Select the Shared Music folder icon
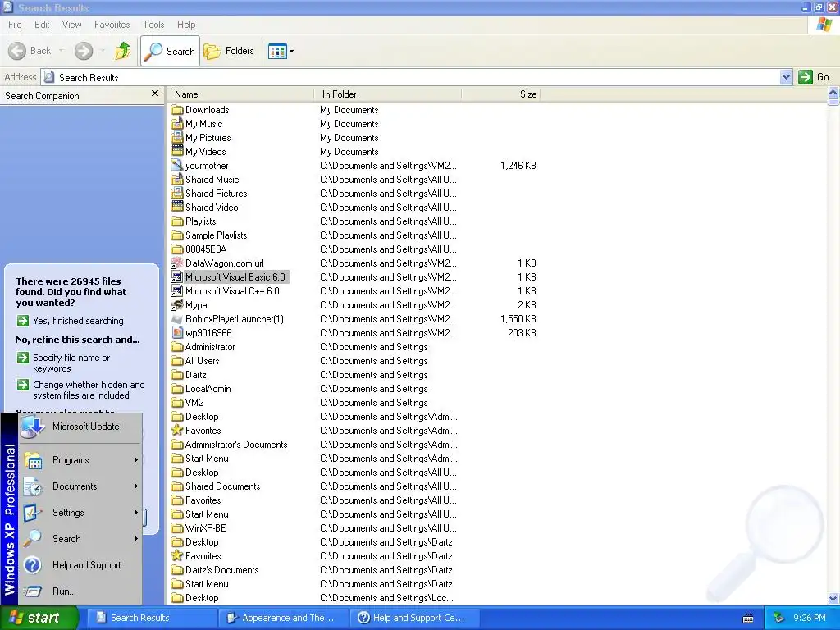The image size is (840, 630). tap(177, 180)
